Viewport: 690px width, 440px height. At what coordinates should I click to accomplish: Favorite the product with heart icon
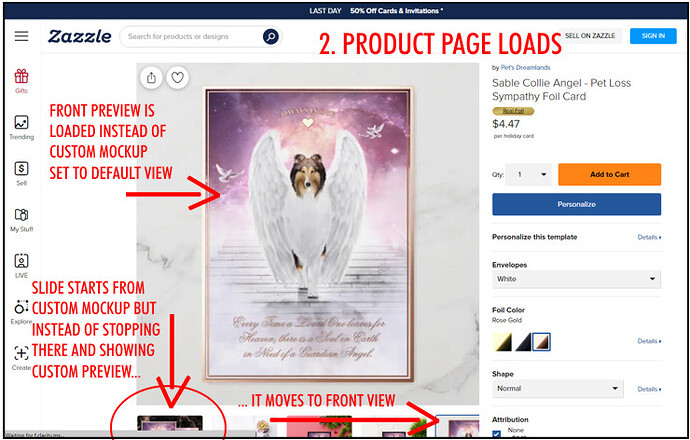coord(177,78)
